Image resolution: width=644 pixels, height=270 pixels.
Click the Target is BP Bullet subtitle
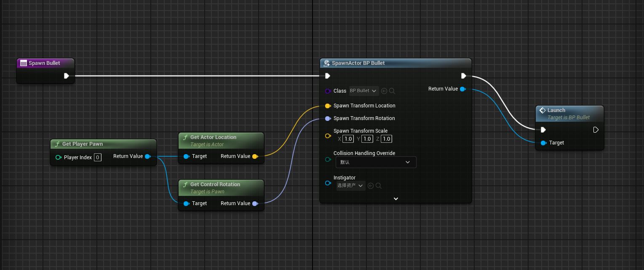(569, 118)
